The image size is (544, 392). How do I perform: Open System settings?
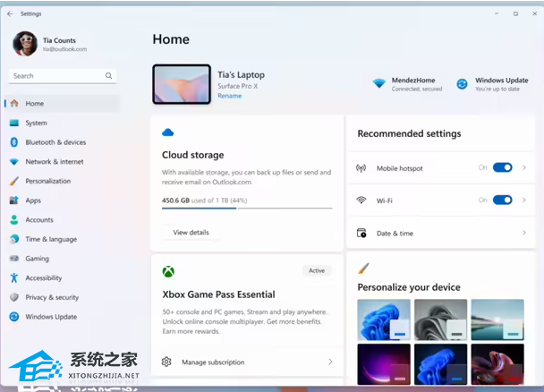[63, 123]
